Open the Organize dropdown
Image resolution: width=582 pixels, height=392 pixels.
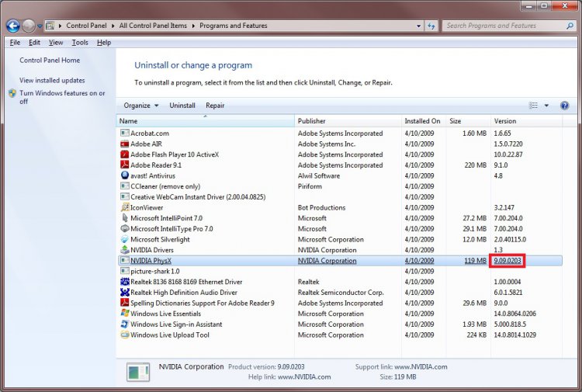point(141,106)
